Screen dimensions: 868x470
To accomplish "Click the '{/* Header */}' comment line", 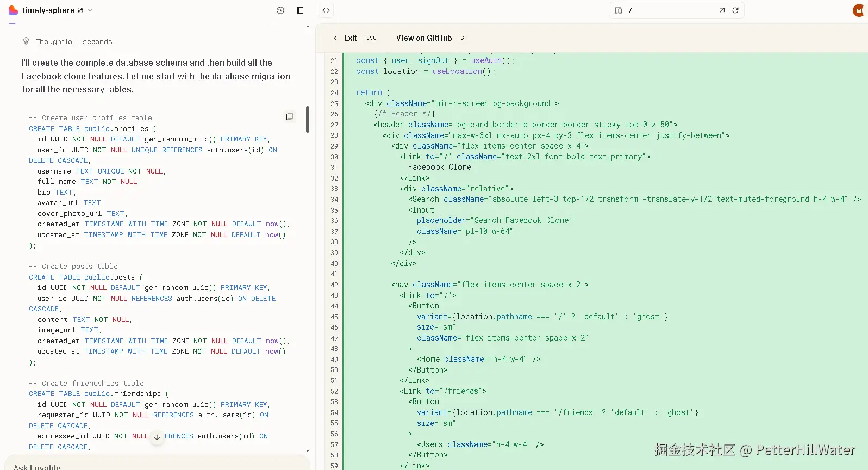I will [404, 114].
